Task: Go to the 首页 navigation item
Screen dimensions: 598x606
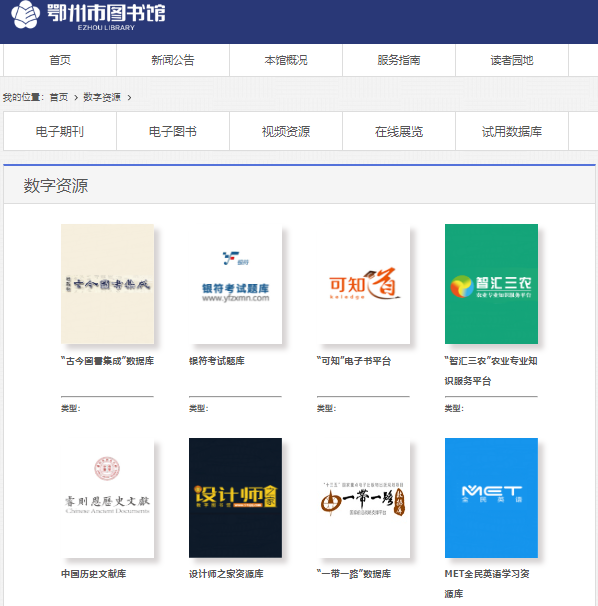Action: point(60,60)
